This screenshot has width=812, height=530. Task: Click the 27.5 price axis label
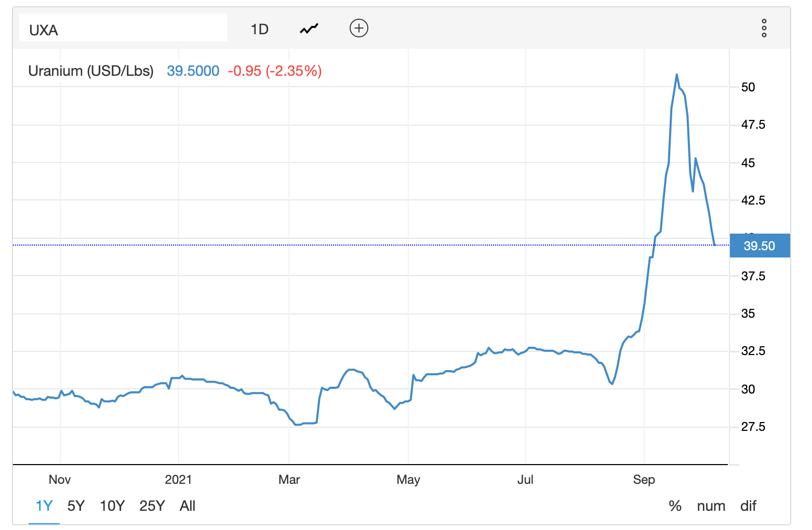753,426
